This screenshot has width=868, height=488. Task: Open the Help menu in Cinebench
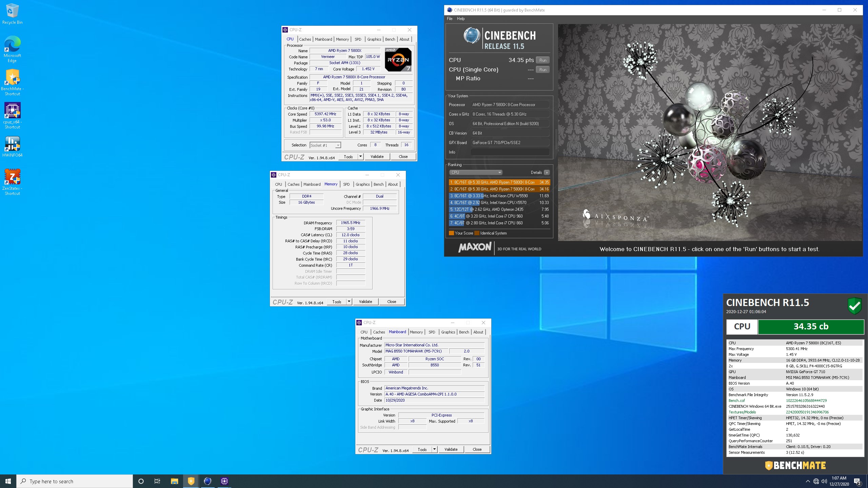461,19
